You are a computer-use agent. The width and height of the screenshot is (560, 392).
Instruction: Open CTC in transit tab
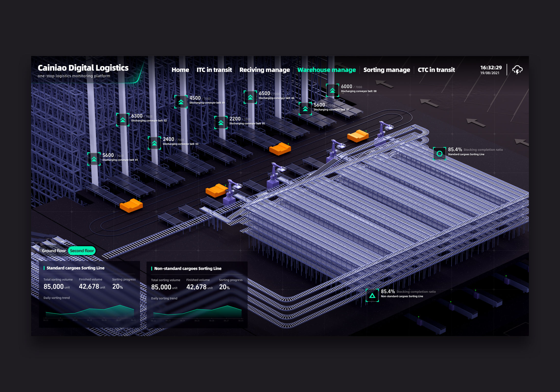pos(436,70)
